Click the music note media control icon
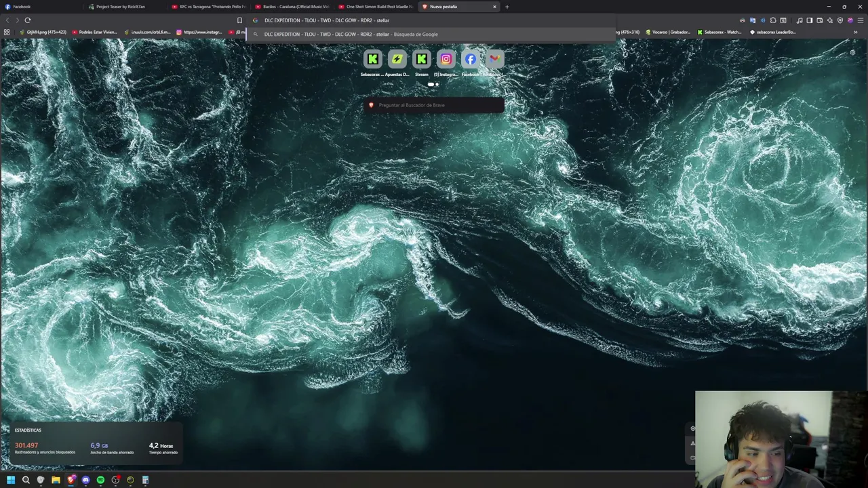Viewport: 868px width, 488px height. (800, 20)
